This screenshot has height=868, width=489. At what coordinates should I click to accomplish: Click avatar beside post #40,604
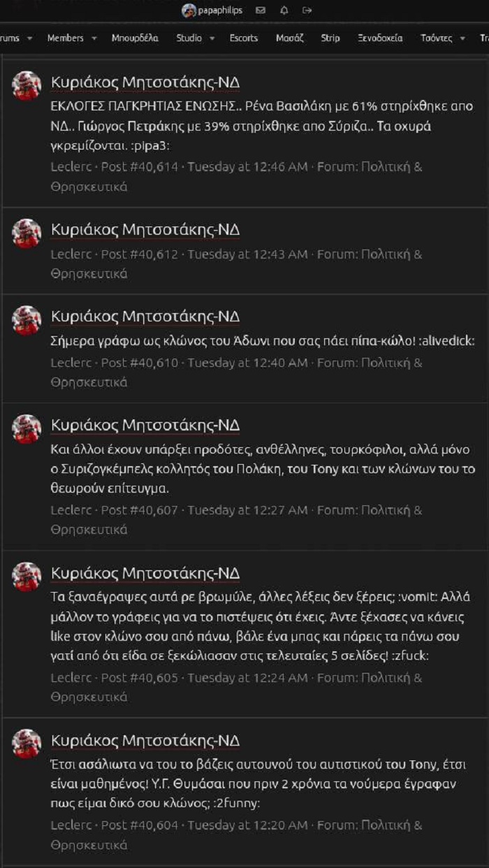(x=27, y=744)
